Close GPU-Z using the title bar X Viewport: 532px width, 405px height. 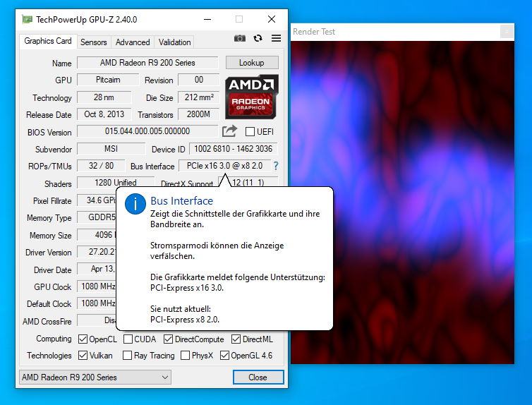tap(272, 19)
